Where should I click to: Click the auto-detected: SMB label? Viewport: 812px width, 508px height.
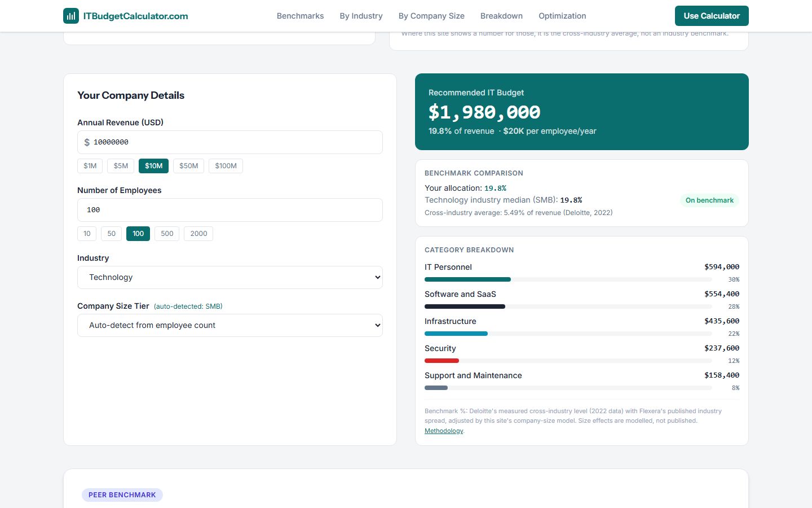pyautogui.click(x=188, y=306)
